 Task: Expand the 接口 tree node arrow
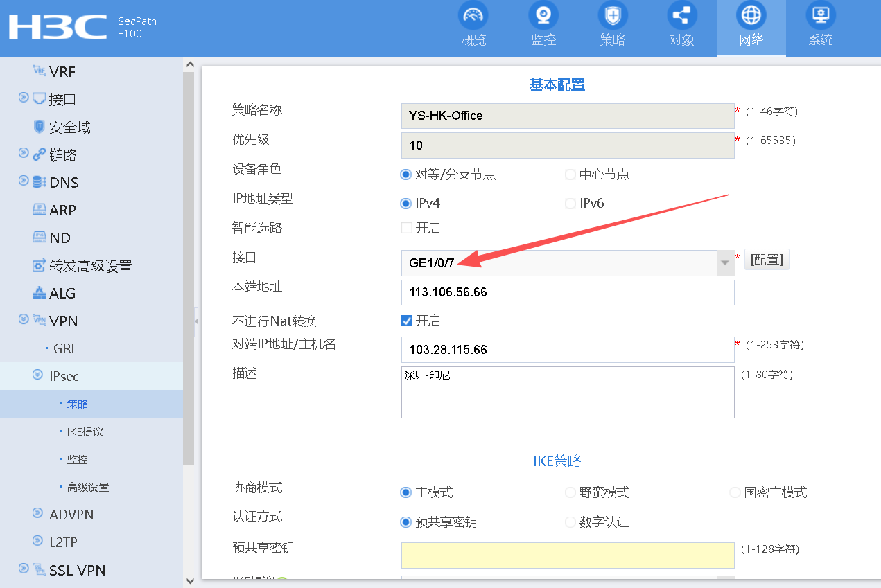(x=24, y=98)
